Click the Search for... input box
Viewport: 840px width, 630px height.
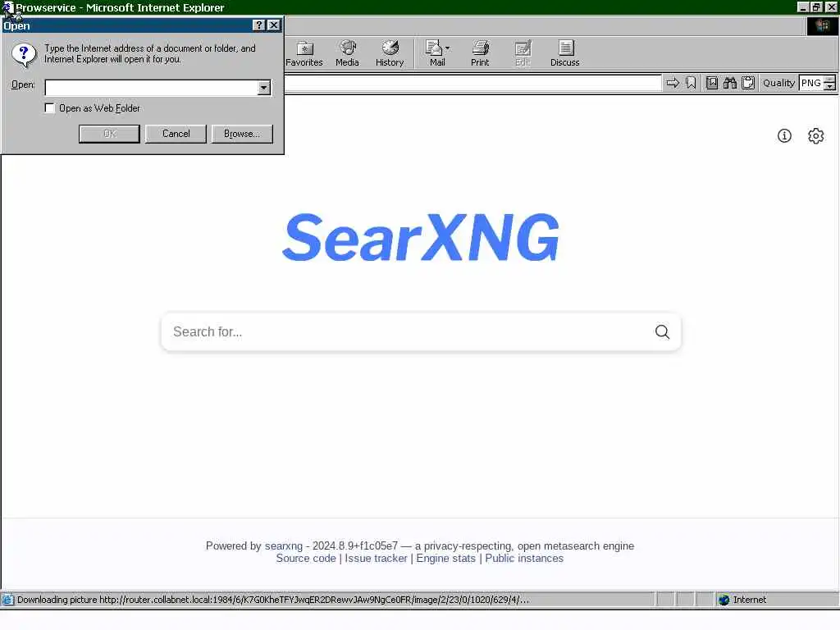(x=407, y=332)
